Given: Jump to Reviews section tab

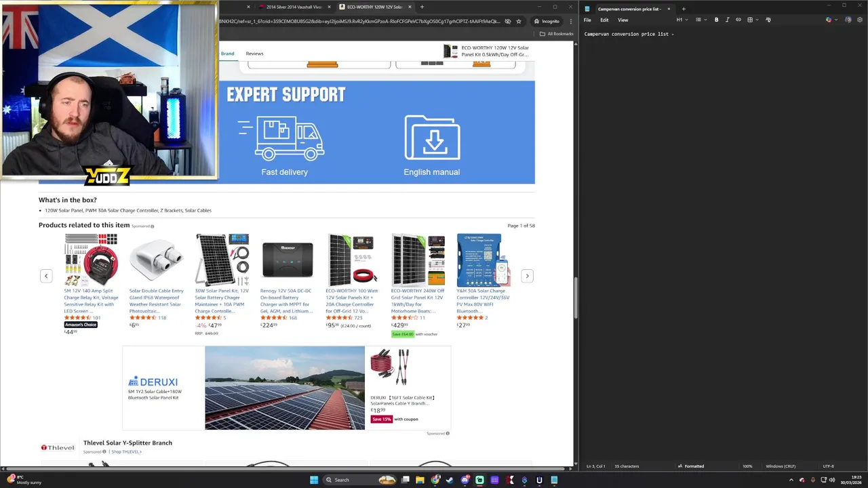Looking at the screenshot, I should (254, 54).
